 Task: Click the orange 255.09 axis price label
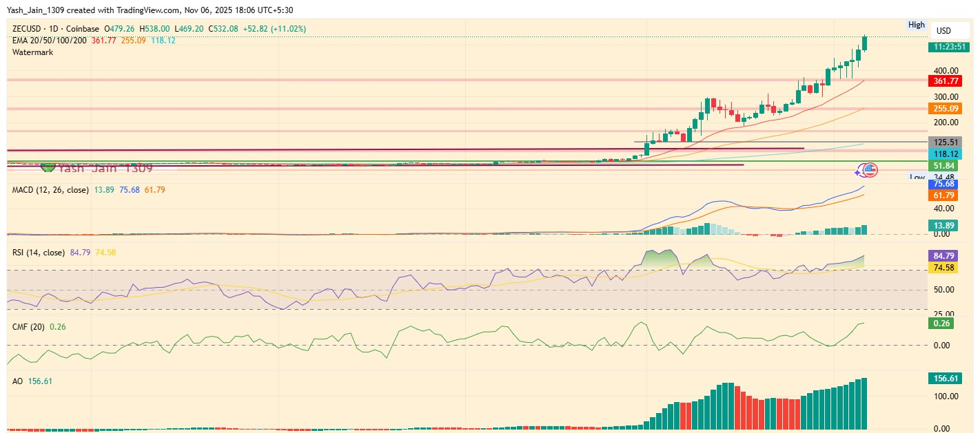(x=945, y=108)
